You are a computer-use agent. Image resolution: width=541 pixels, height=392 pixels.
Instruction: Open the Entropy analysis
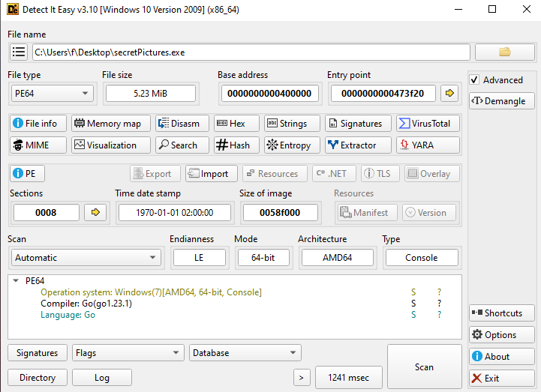pos(288,145)
